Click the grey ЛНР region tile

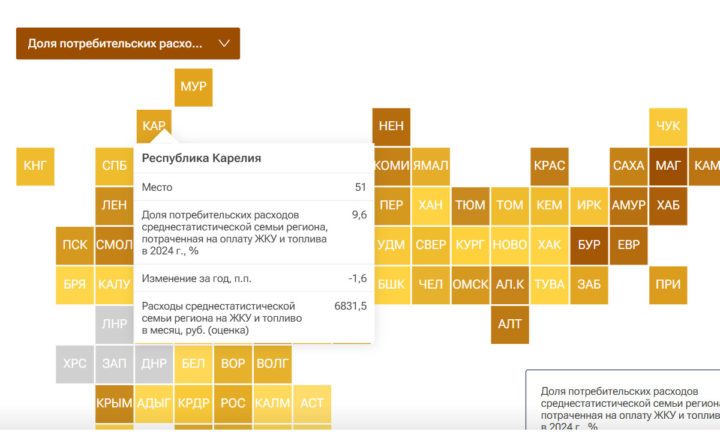(x=114, y=325)
